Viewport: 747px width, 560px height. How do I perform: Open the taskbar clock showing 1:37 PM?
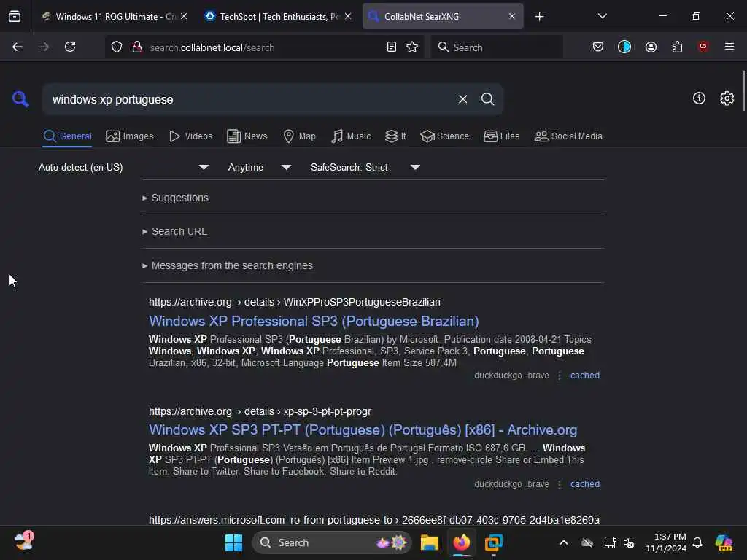(x=665, y=542)
